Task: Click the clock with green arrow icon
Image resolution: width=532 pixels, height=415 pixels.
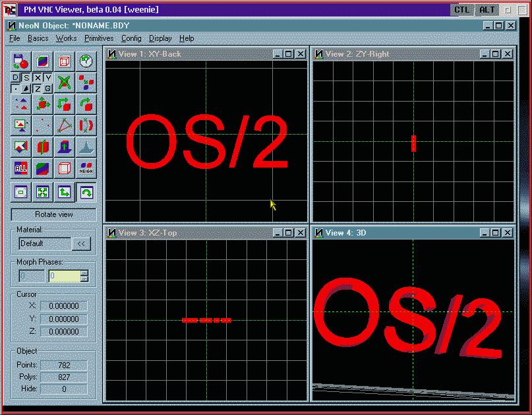Action: pyautogui.click(x=86, y=61)
